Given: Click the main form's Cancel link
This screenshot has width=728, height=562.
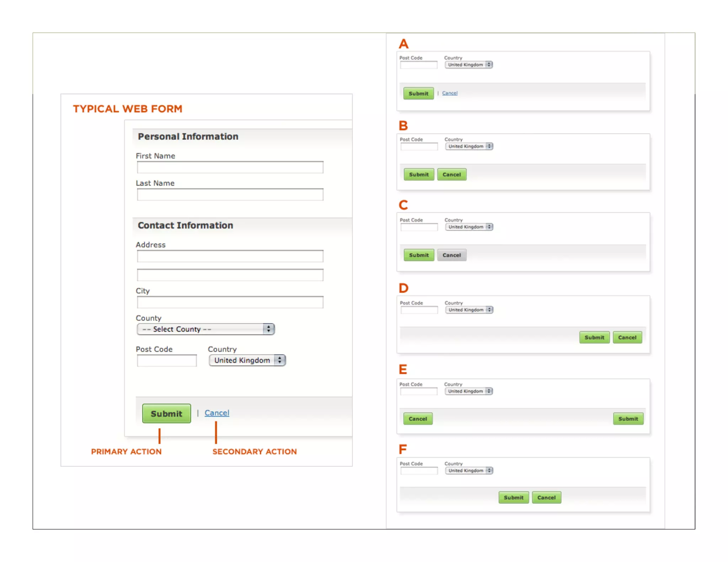Looking at the screenshot, I should pyautogui.click(x=217, y=413).
